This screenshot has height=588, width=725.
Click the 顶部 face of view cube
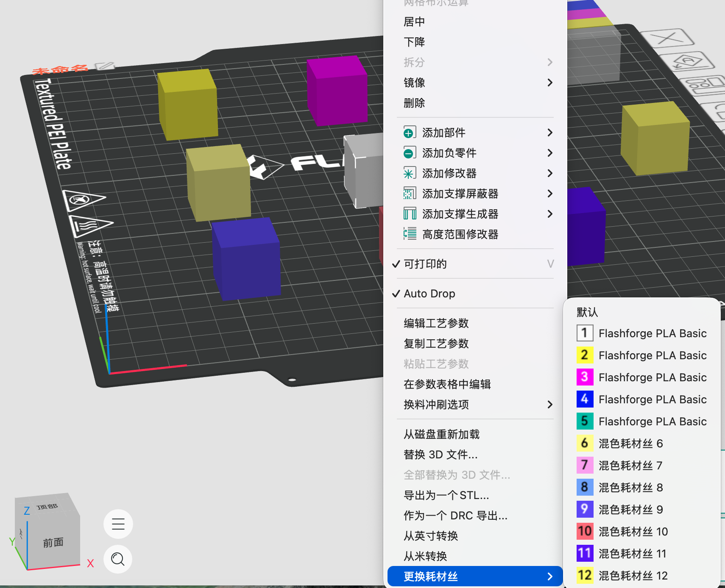tap(47, 506)
